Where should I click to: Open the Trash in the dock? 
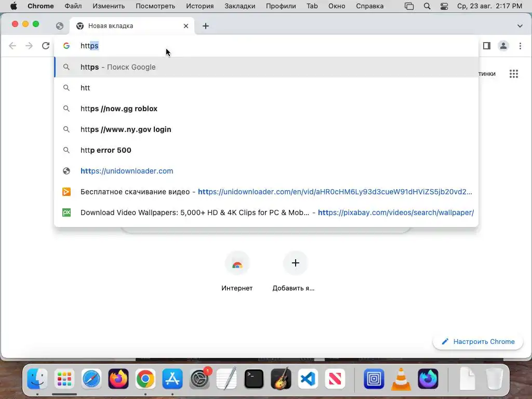(495, 379)
